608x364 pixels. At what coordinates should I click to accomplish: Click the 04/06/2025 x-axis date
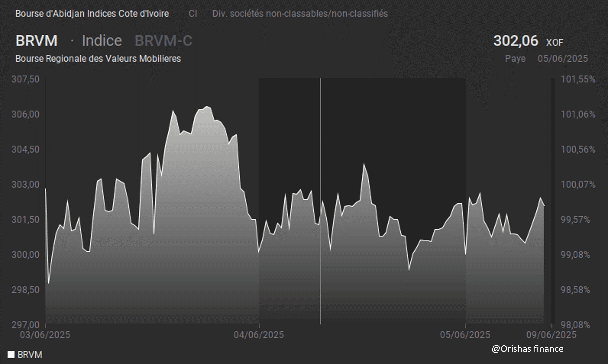259,335
